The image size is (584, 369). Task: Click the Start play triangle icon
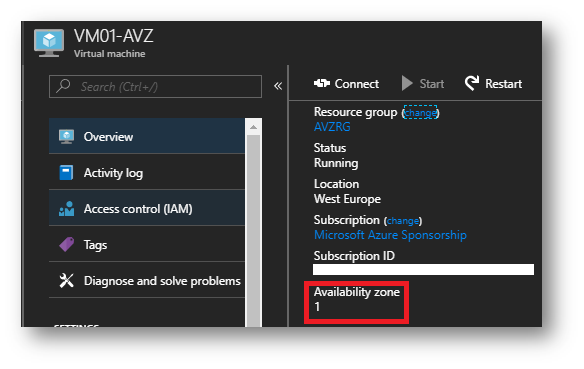(407, 83)
